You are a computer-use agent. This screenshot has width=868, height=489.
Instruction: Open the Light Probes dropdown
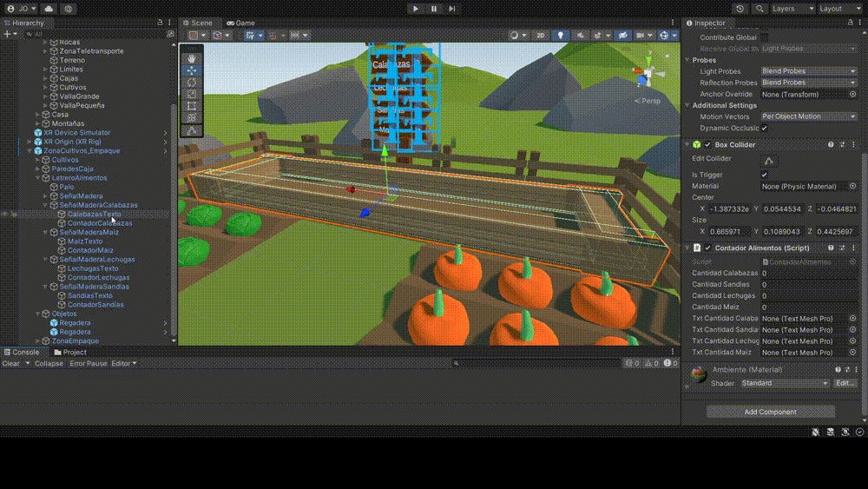[x=809, y=71]
